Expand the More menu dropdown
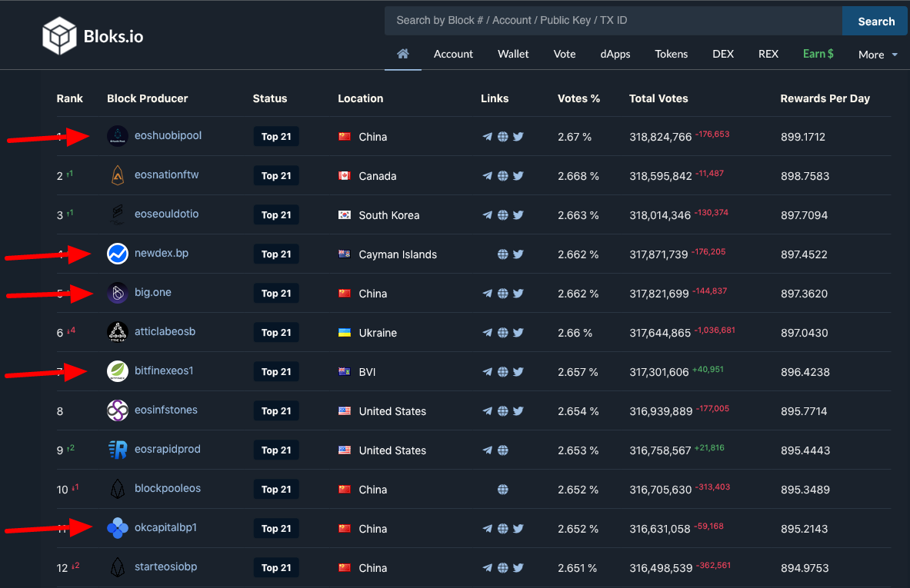 (x=878, y=55)
